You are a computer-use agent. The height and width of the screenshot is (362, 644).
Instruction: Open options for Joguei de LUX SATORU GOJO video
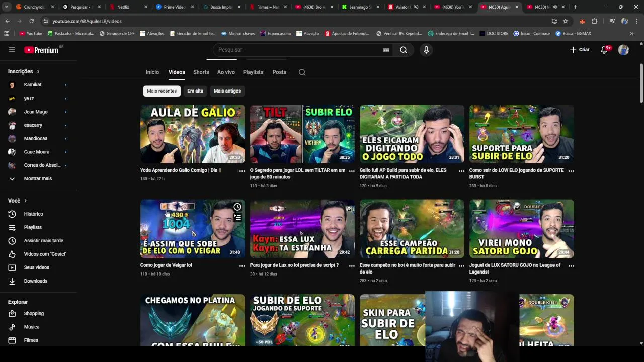tap(571, 266)
